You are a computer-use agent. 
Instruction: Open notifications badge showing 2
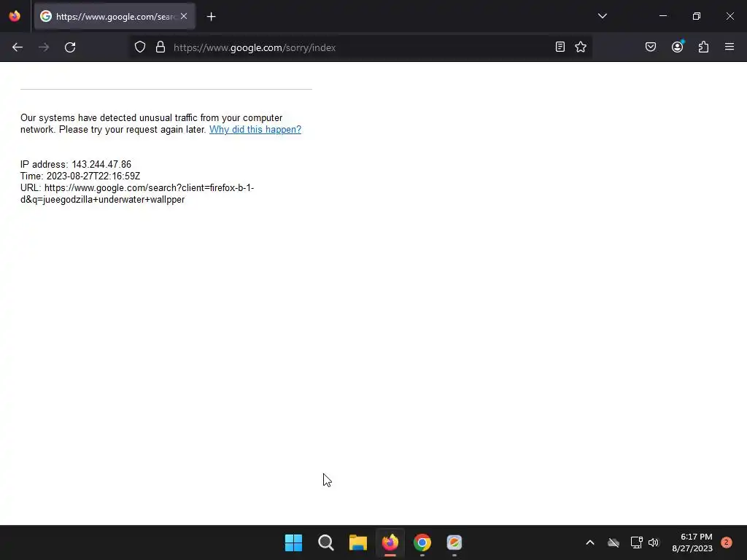point(727,542)
